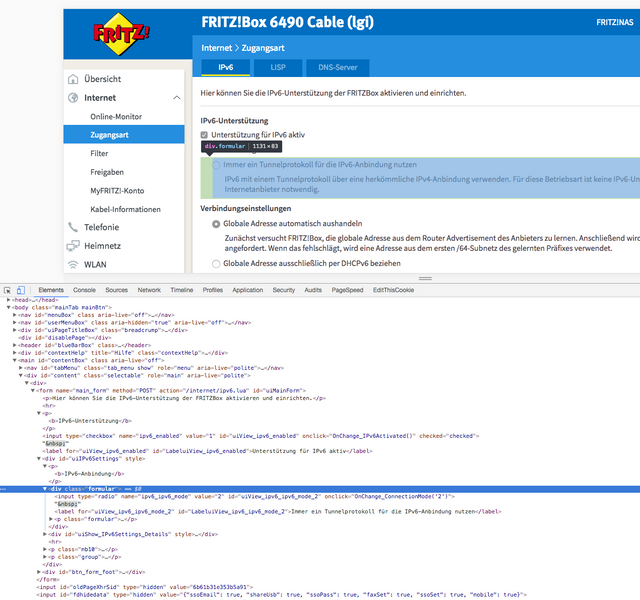This screenshot has width=640, height=600.
Task: Expand the head element in DOM tree
Action: tap(9, 299)
